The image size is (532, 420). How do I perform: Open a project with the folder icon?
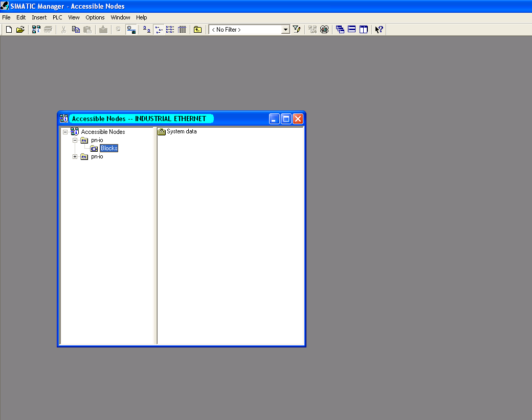tap(20, 30)
